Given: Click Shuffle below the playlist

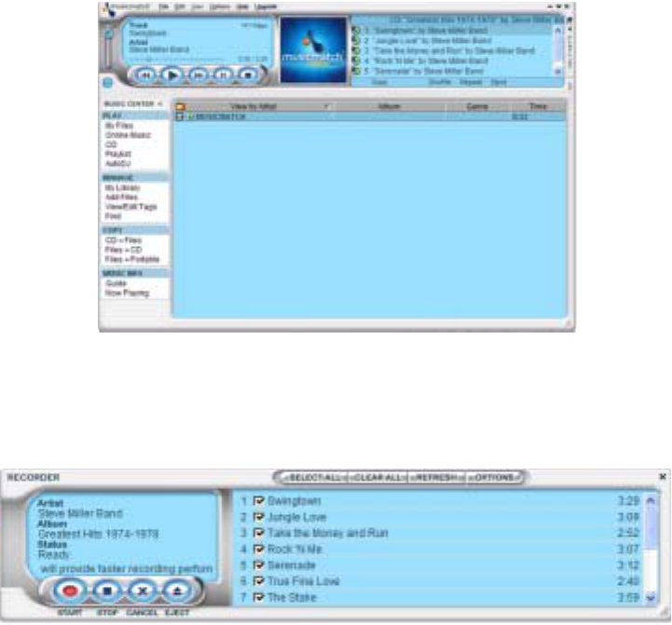Looking at the screenshot, I should click(x=440, y=82).
